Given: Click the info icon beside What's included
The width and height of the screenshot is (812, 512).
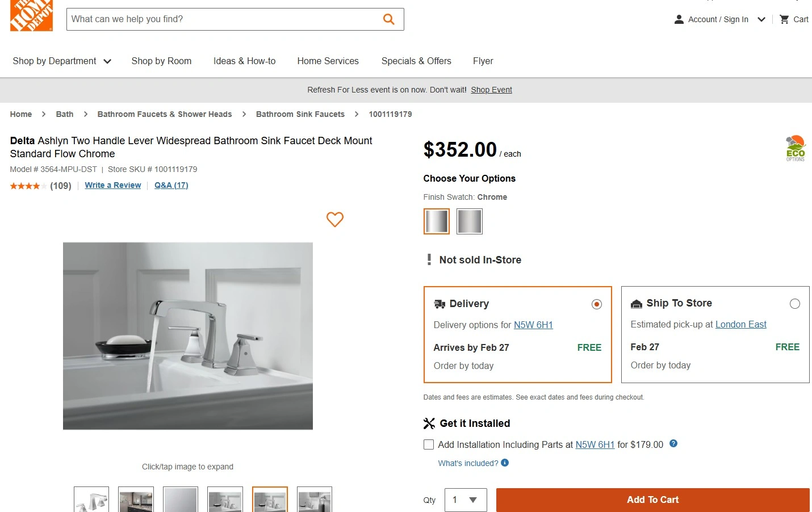Looking at the screenshot, I should coord(505,463).
